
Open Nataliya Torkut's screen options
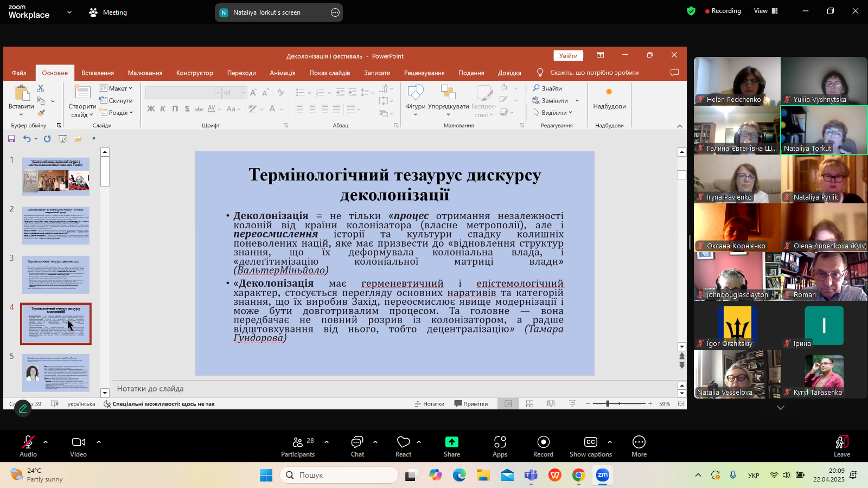tap(335, 12)
